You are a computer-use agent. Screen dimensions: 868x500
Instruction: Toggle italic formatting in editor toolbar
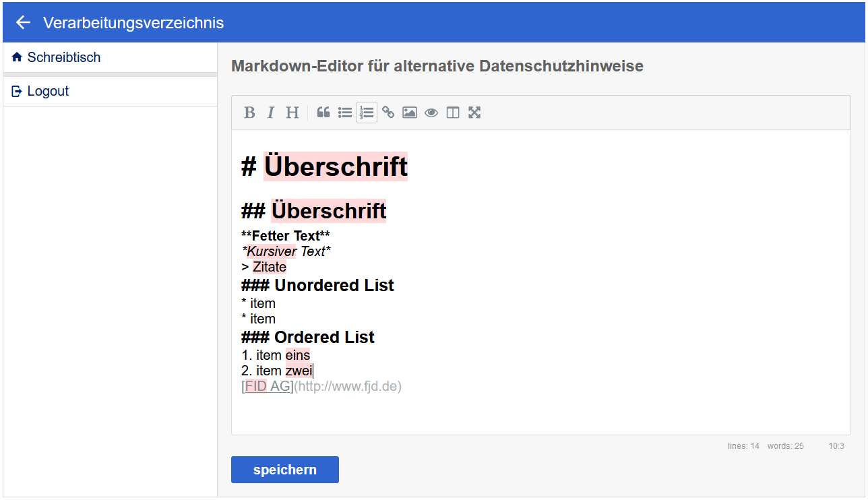(270, 113)
